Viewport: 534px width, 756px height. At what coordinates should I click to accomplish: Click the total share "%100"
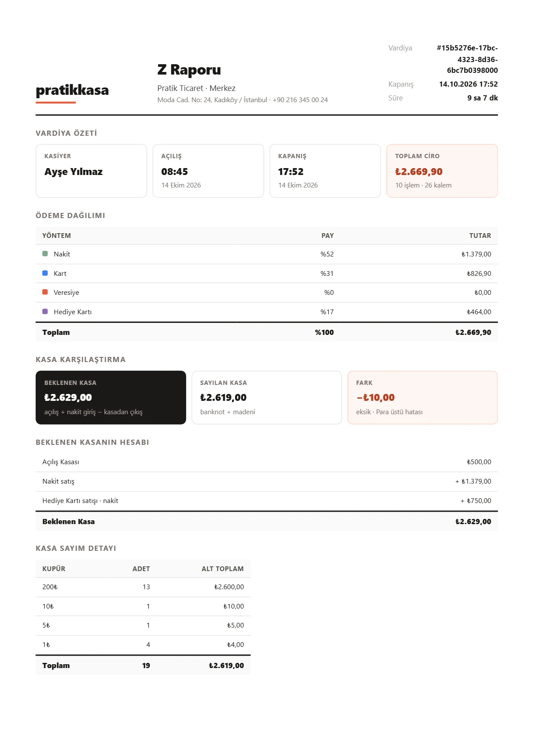click(x=324, y=332)
